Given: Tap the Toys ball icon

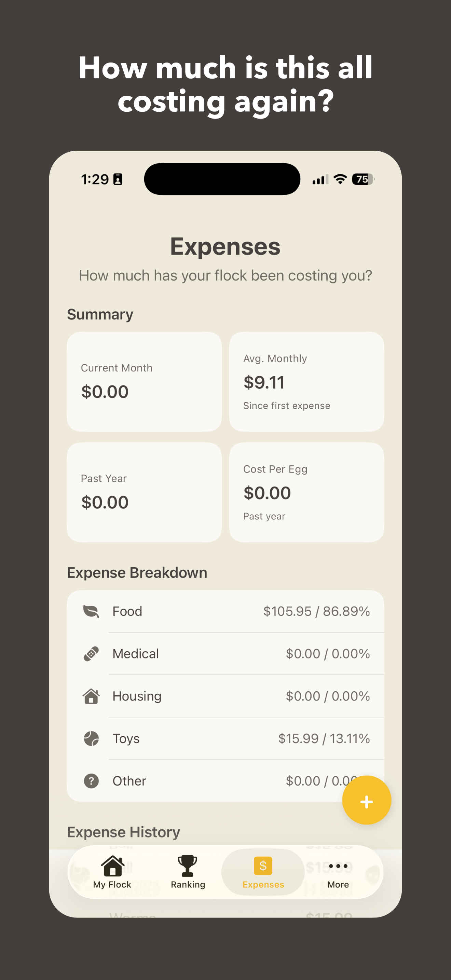Looking at the screenshot, I should tap(91, 738).
